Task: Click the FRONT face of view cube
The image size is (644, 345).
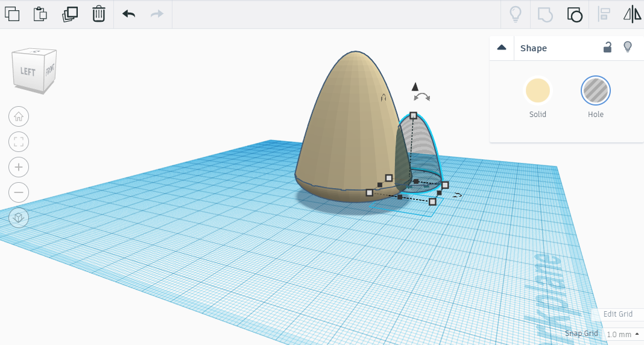Action: 50,69
